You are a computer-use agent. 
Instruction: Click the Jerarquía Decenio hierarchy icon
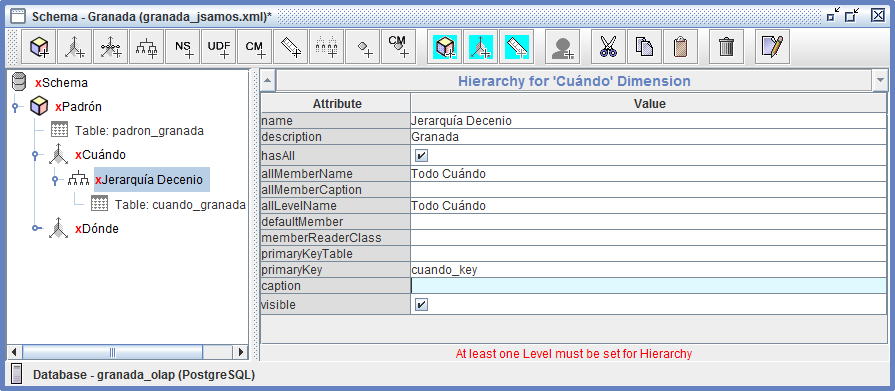pos(79,180)
